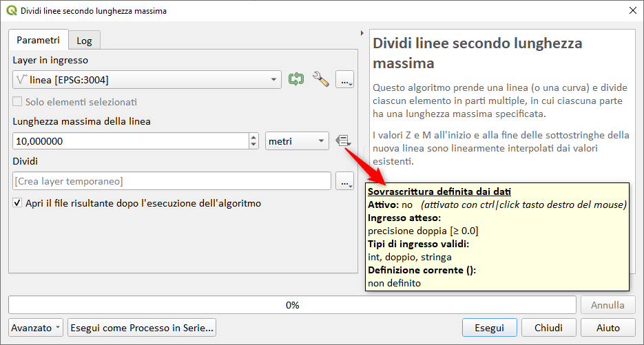Click the Dividi output path field
The height and width of the screenshot is (345, 644).
tap(172, 182)
